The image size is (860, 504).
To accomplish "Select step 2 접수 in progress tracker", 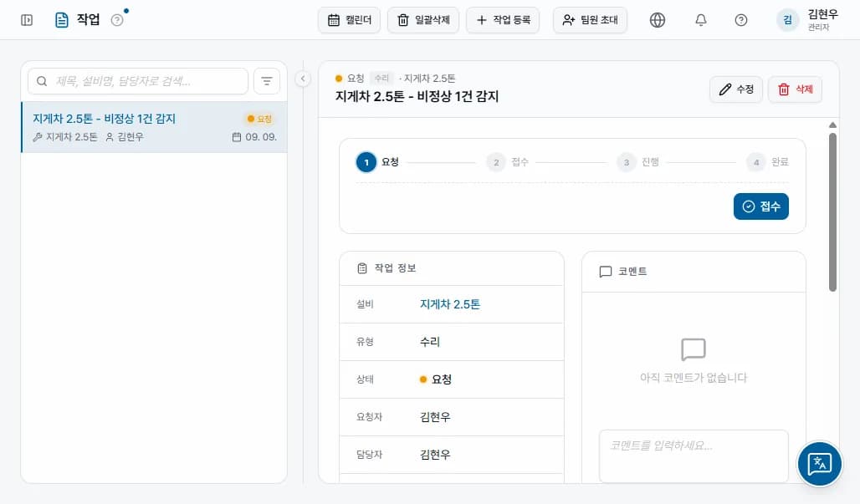I will [507, 162].
